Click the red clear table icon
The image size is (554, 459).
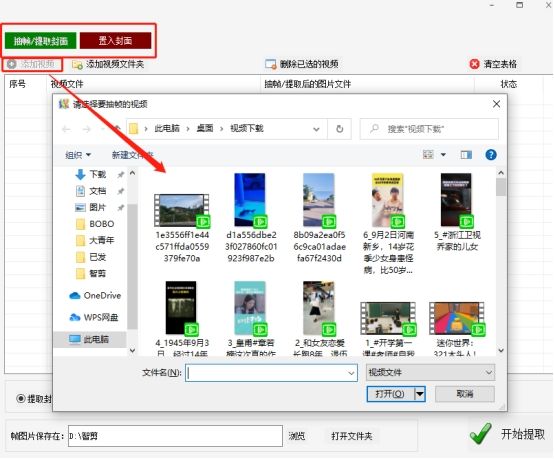pyautogui.click(x=474, y=64)
